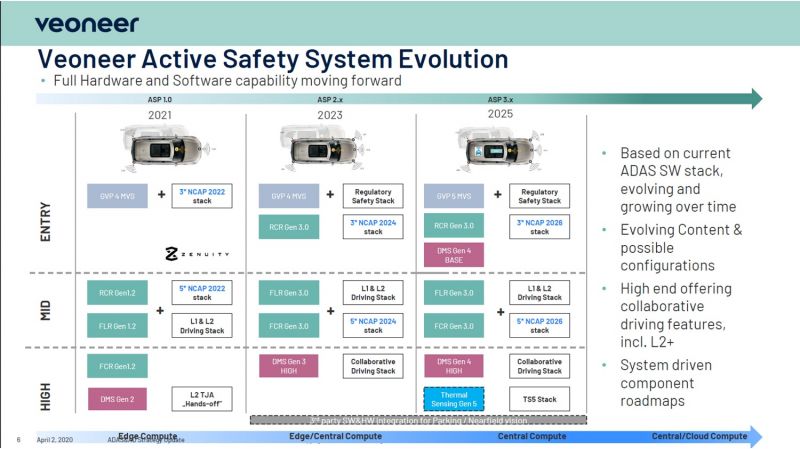Image resolution: width=800 pixels, height=449 pixels.
Task: Click 'L1 & L2 Driving Stack' in the 2021 column
Action: coord(202,326)
